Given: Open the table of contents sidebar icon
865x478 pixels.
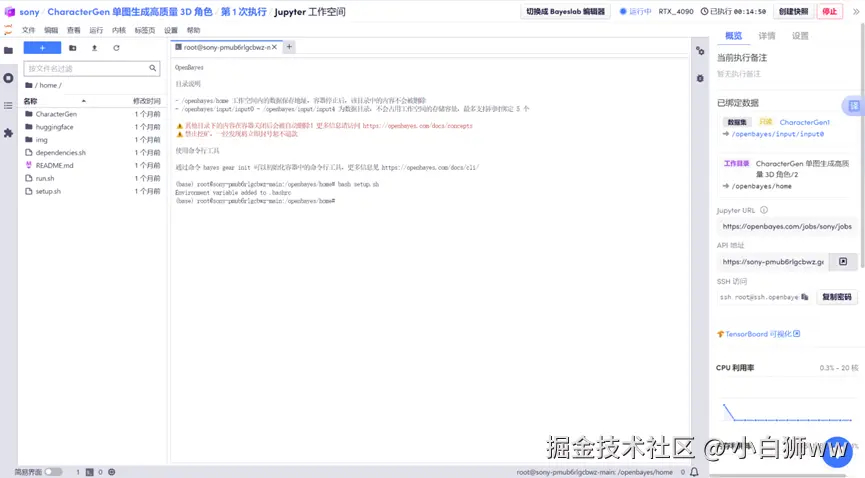Looking at the screenshot, I should click(x=8, y=105).
